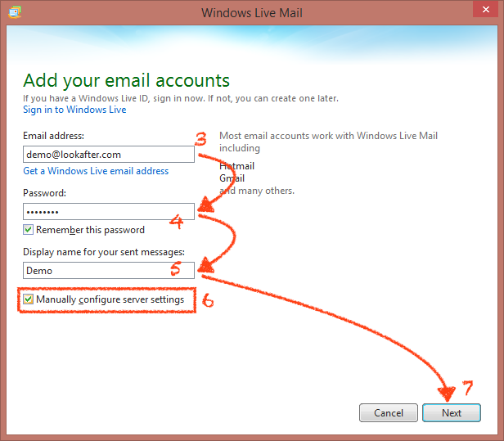Select the Display name field containing Demo

[108, 270]
